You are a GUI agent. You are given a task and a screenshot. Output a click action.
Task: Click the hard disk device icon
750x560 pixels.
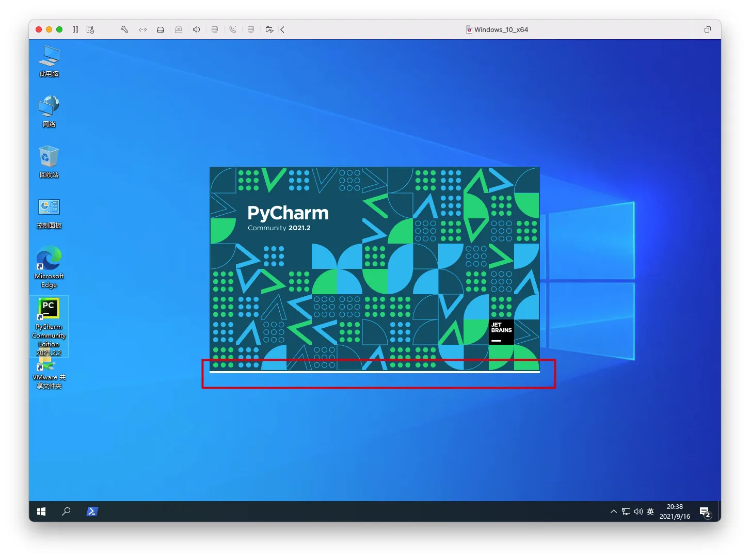pos(161,29)
